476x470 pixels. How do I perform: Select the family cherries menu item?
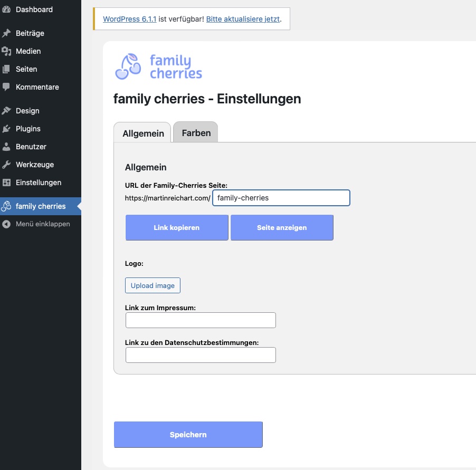40,206
